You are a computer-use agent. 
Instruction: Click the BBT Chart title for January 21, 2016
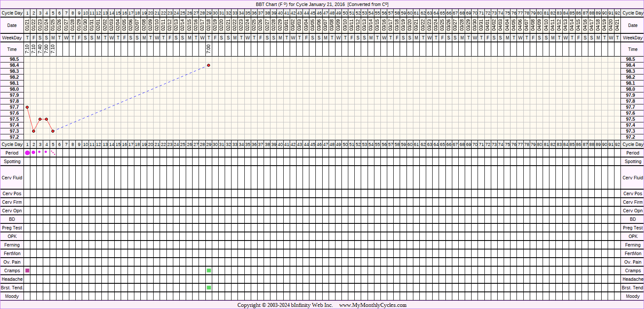tap(322, 4)
